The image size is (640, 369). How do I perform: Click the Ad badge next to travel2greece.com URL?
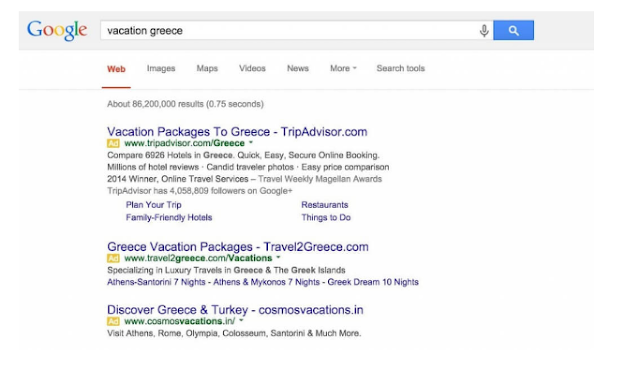click(113, 258)
